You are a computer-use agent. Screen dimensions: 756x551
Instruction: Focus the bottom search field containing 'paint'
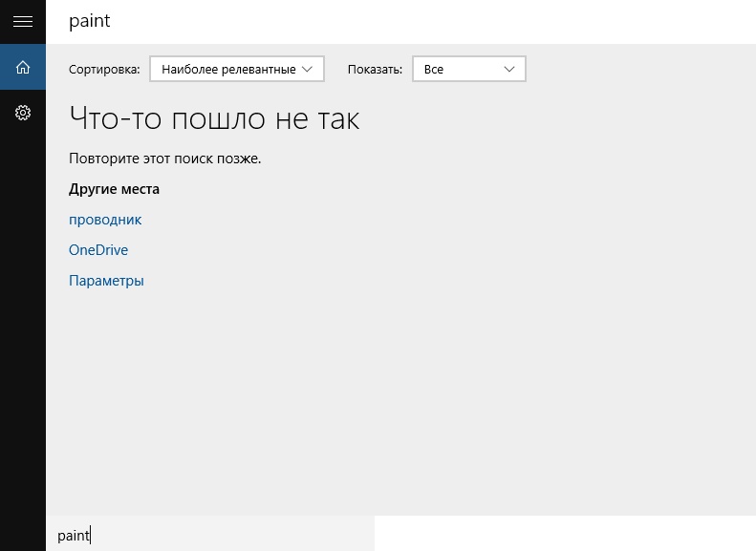pyautogui.click(x=210, y=535)
